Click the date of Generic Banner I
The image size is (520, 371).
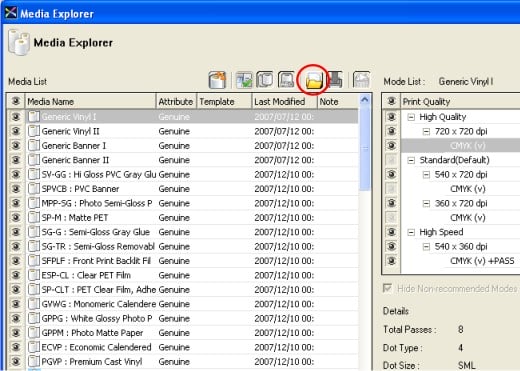point(284,146)
